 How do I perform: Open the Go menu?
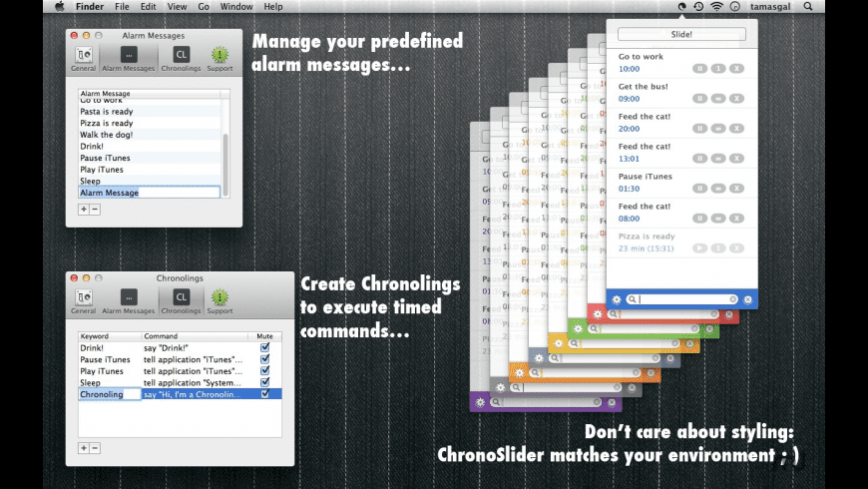tap(204, 7)
